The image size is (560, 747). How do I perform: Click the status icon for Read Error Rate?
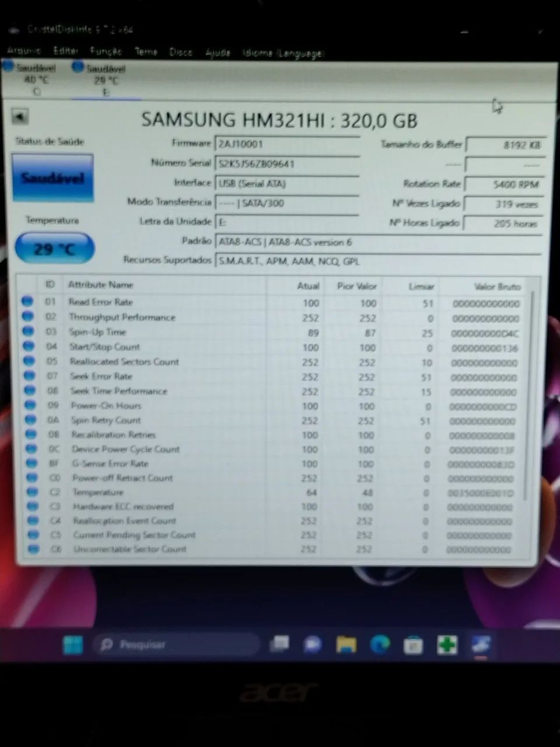pos(27,302)
